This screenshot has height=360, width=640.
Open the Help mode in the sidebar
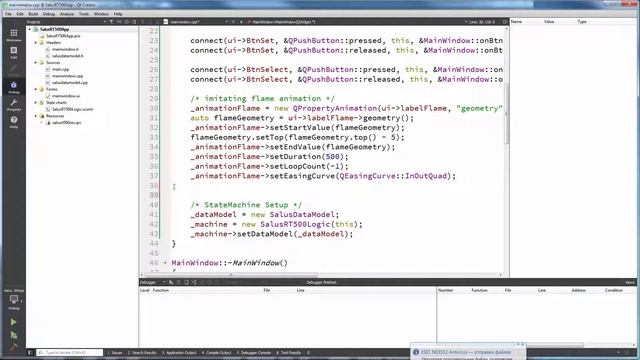coord(13,122)
